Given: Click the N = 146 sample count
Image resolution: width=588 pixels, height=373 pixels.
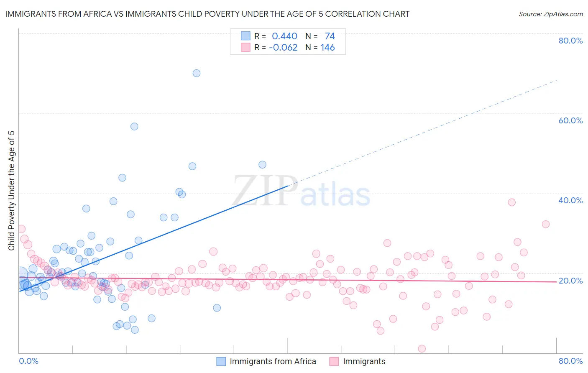Looking at the screenshot, I should point(320,47).
